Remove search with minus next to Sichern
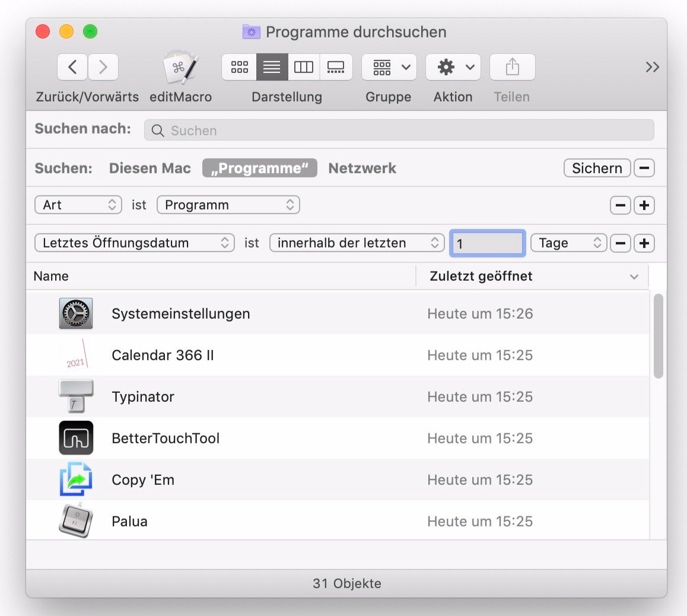The width and height of the screenshot is (687, 616). tap(644, 168)
